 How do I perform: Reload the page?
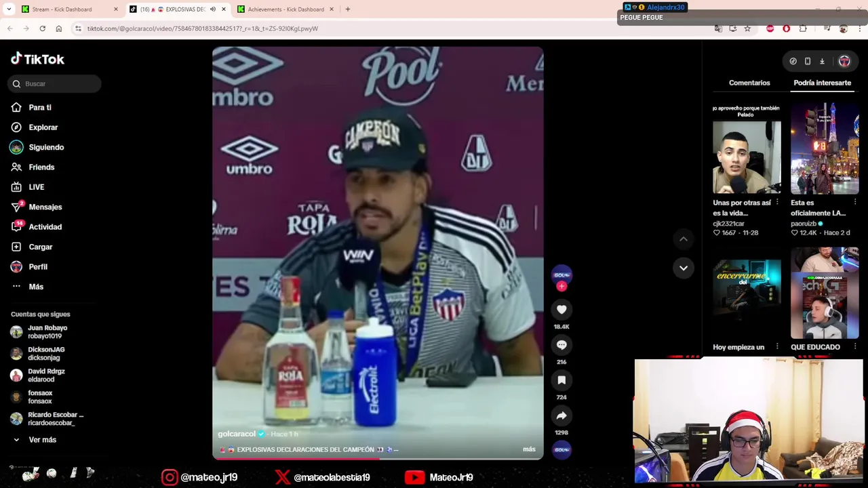point(42,28)
